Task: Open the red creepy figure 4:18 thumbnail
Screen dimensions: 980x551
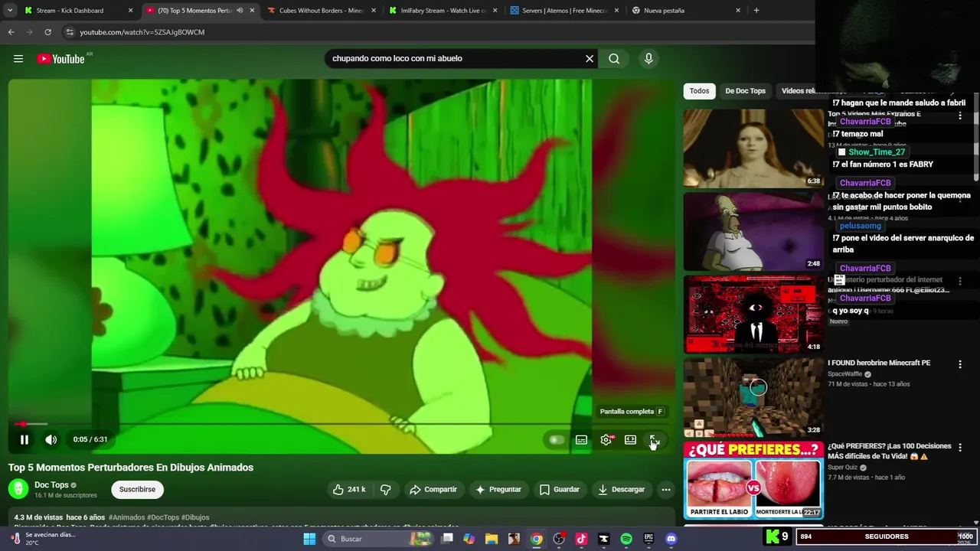Action: (753, 315)
